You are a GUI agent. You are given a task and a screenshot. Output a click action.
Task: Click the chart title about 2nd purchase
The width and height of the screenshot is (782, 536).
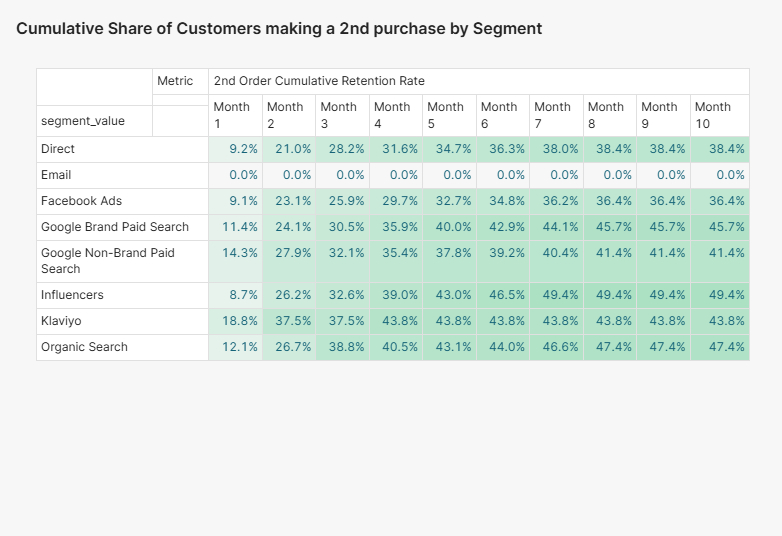[x=279, y=29]
